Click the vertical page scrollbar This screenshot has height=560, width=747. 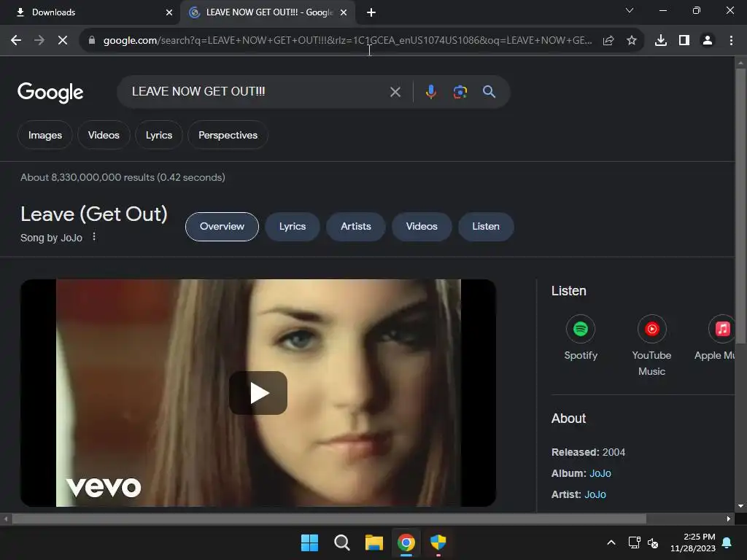click(740, 206)
